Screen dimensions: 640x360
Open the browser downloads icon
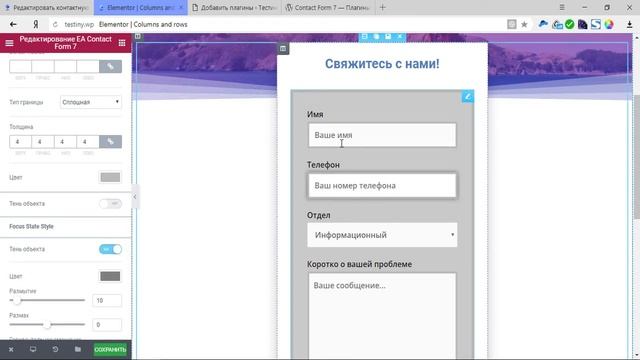click(629, 24)
